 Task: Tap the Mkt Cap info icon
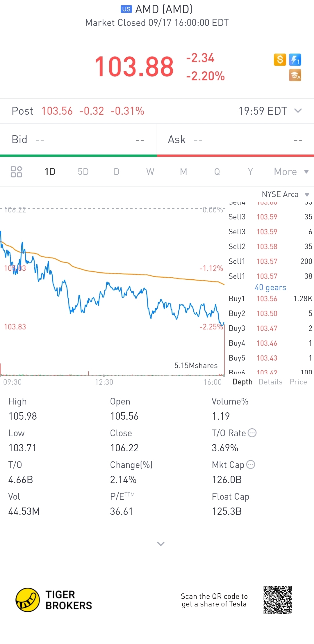[x=251, y=465]
